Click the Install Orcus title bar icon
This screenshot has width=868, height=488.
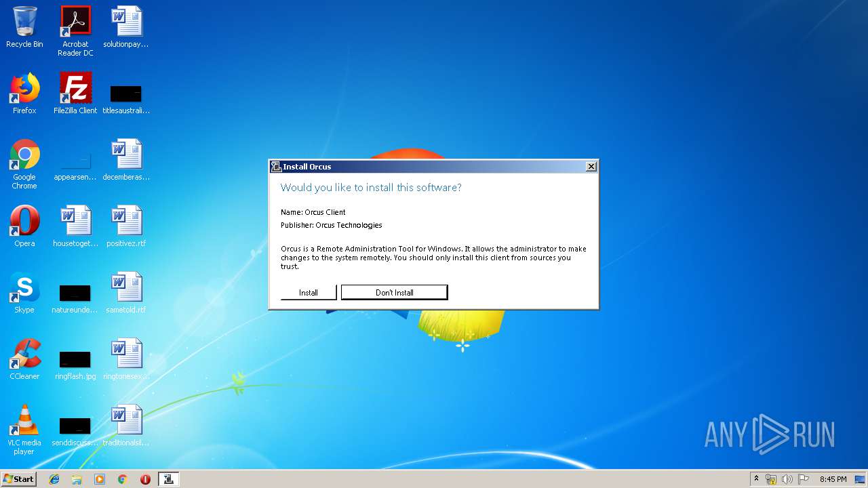[x=275, y=166]
